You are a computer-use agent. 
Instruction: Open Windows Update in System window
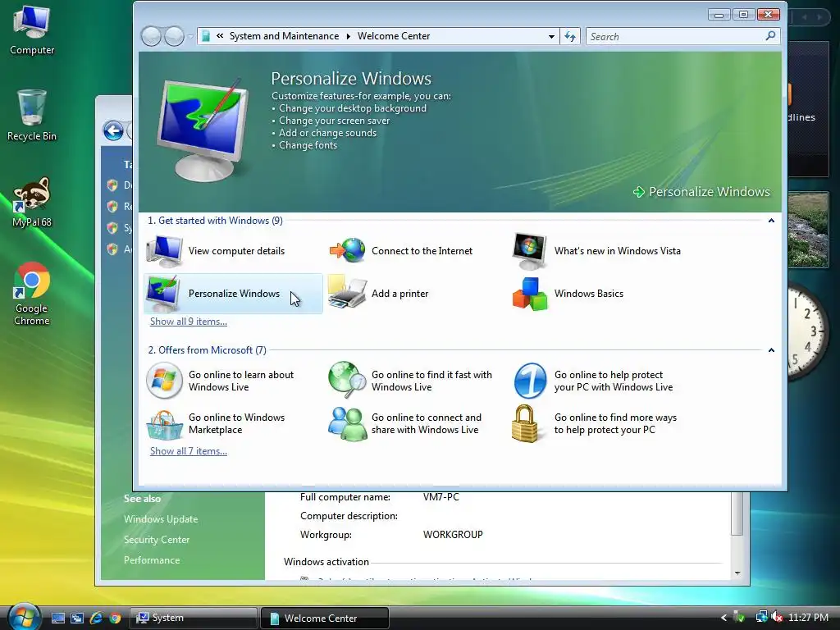pos(161,519)
